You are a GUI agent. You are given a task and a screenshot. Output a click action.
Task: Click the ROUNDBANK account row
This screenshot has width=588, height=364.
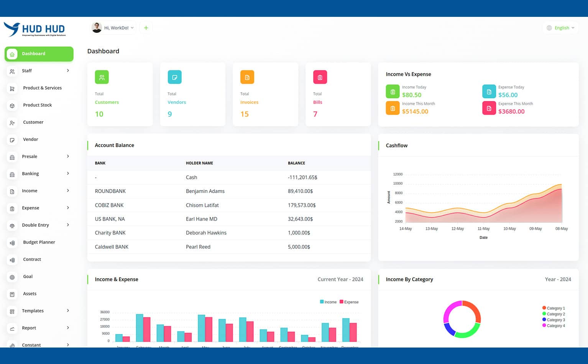pos(228,191)
